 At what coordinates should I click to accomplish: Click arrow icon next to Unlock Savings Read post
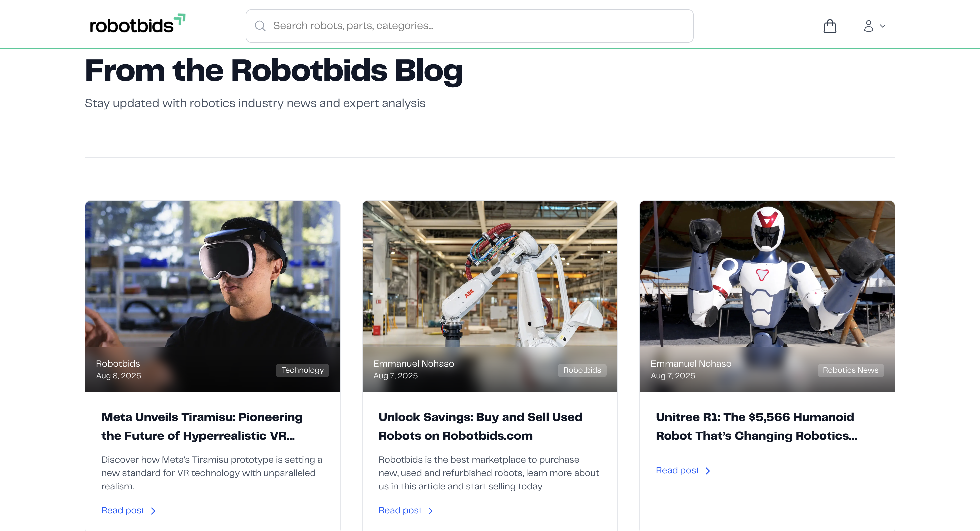431,511
